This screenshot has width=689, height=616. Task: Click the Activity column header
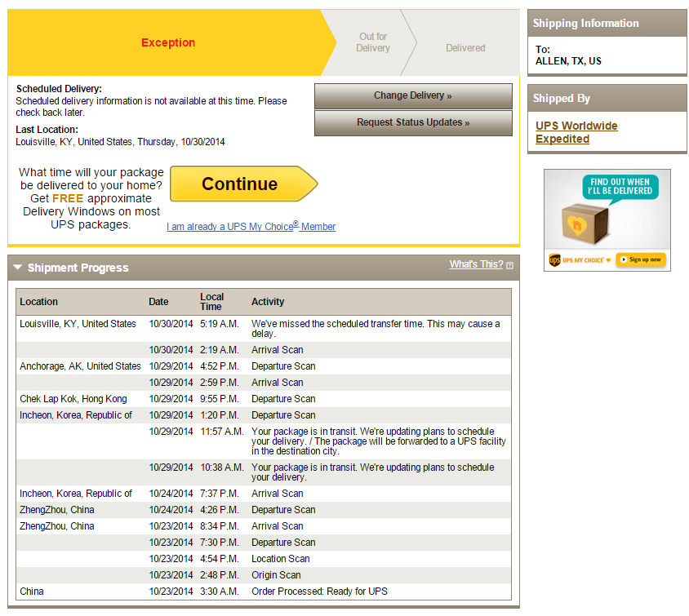268,302
